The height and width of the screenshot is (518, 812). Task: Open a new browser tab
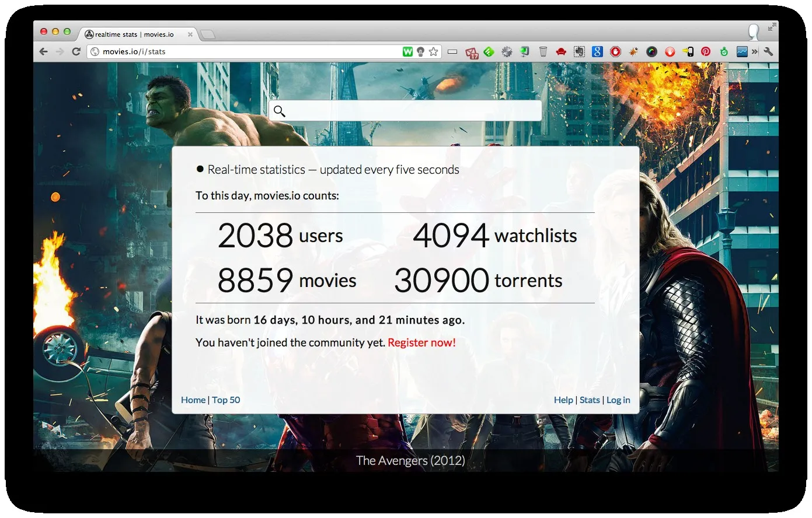click(208, 35)
